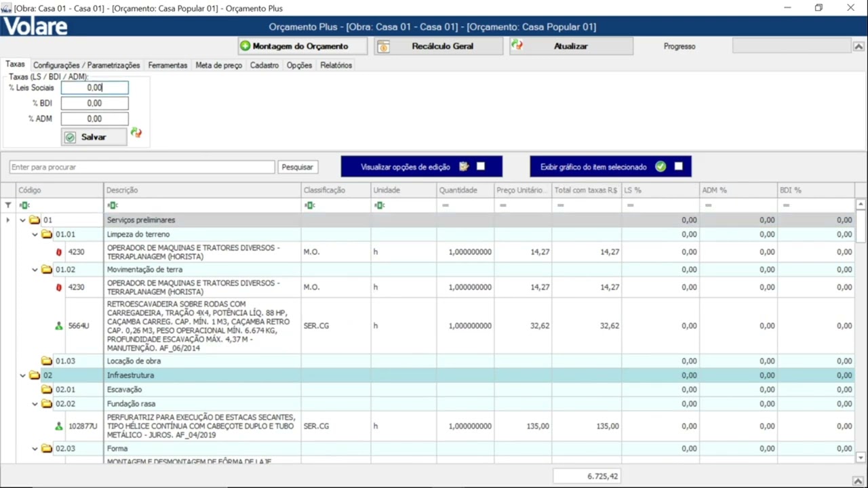The image size is (868, 488).
Task: Select the Escavação row
Action: 427,389
